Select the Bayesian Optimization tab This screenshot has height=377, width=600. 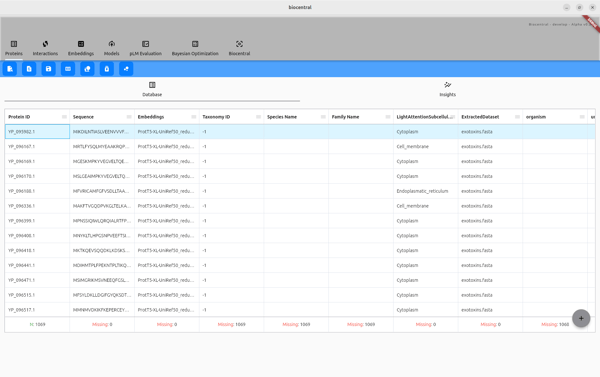195,48
